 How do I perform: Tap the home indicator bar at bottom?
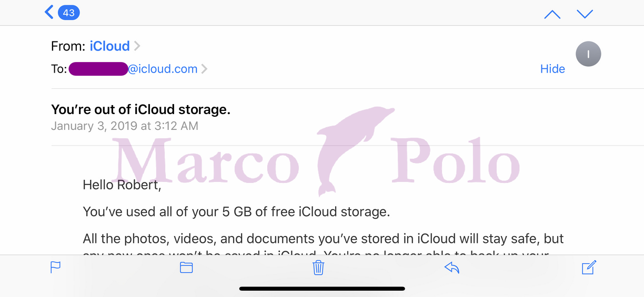(322, 289)
